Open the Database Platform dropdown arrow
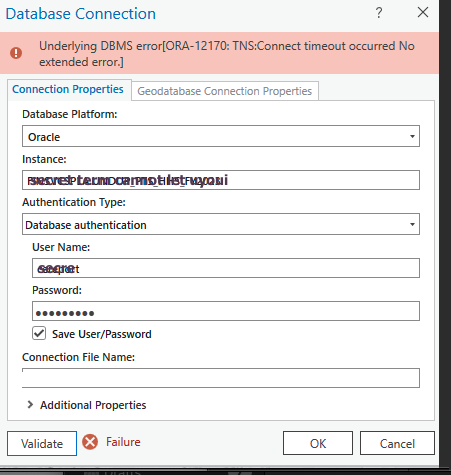Screen dimensions: 451x475 pyautogui.click(x=412, y=136)
